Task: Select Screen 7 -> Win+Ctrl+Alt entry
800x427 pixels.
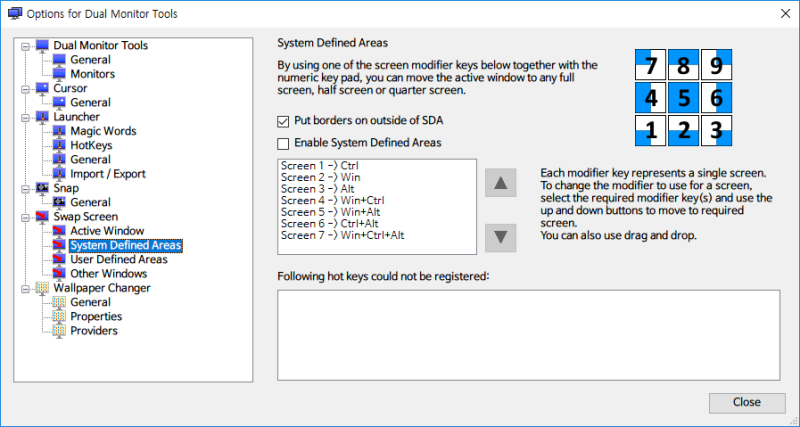Action: coord(342,236)
